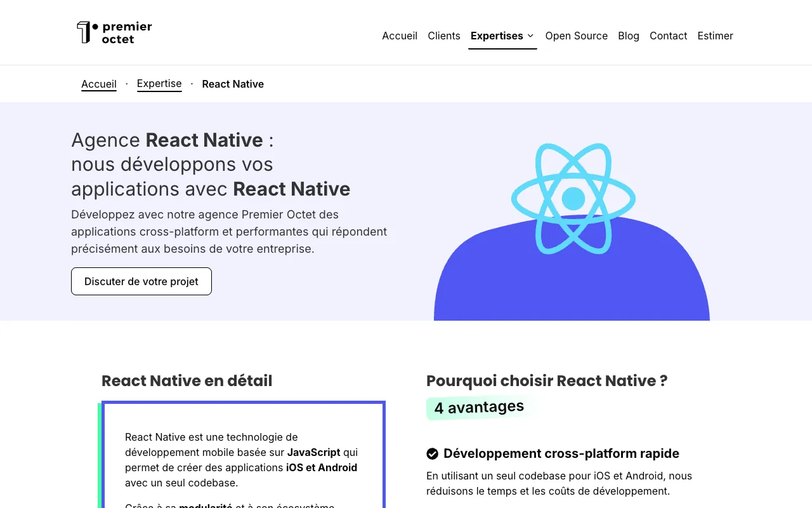This screenshot has height=508, width=812.
Task: Click the React Native en détail heading
Action: click(187, 381)
